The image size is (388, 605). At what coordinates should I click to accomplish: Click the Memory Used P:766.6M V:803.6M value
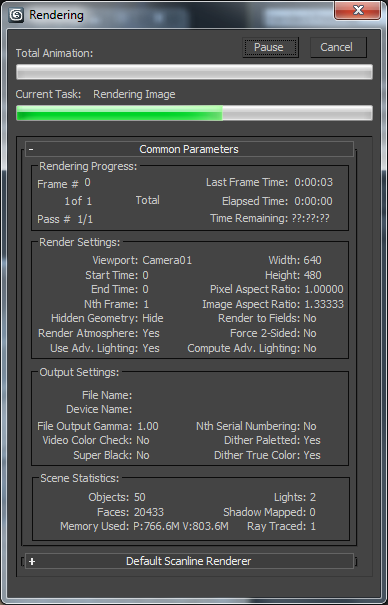coord(181,526)
